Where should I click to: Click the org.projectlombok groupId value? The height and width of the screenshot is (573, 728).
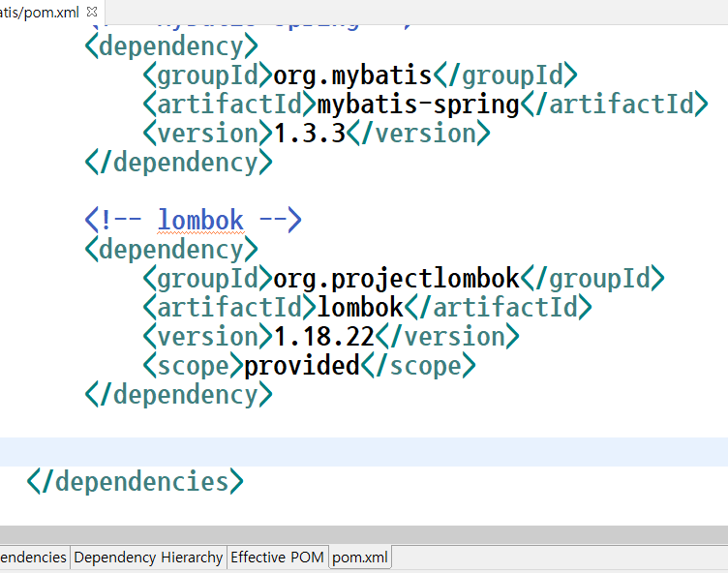(396, 279)
